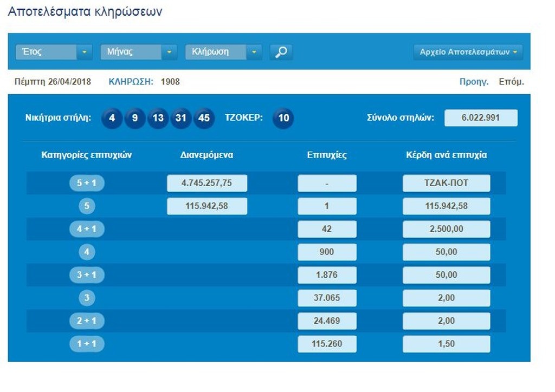Click the Σύνολο στηλών value 6.022.991
Viewport: 555px width, 392px height.
click(481, 118)
